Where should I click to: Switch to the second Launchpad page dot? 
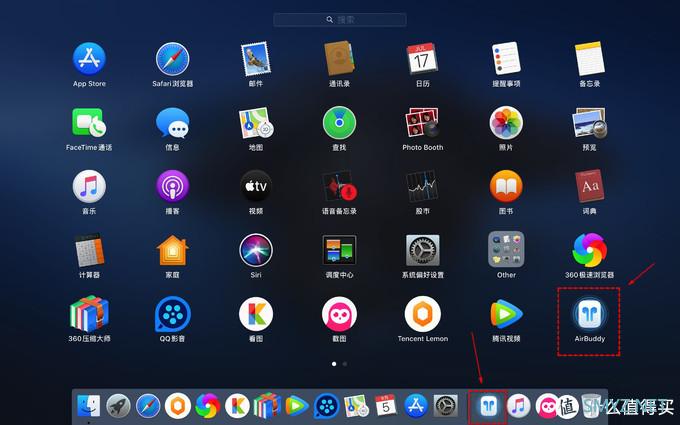point(345,364)
